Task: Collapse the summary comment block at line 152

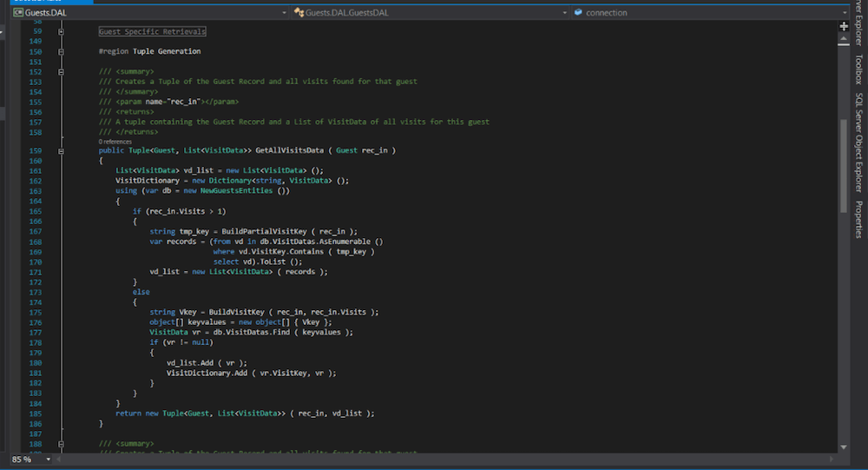Action: [61, 71]
